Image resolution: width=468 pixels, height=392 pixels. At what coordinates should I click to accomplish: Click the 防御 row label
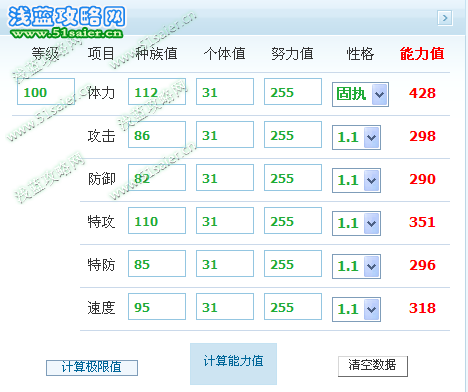pyautogui.click(x=101, y=179)
